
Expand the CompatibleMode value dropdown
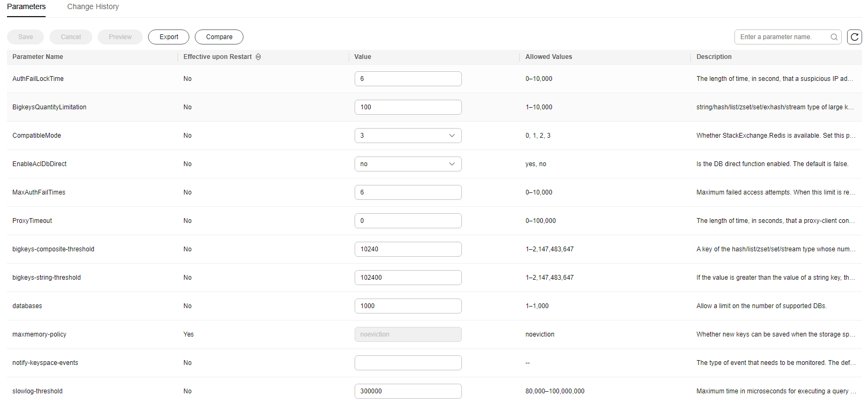pos(408,136)
